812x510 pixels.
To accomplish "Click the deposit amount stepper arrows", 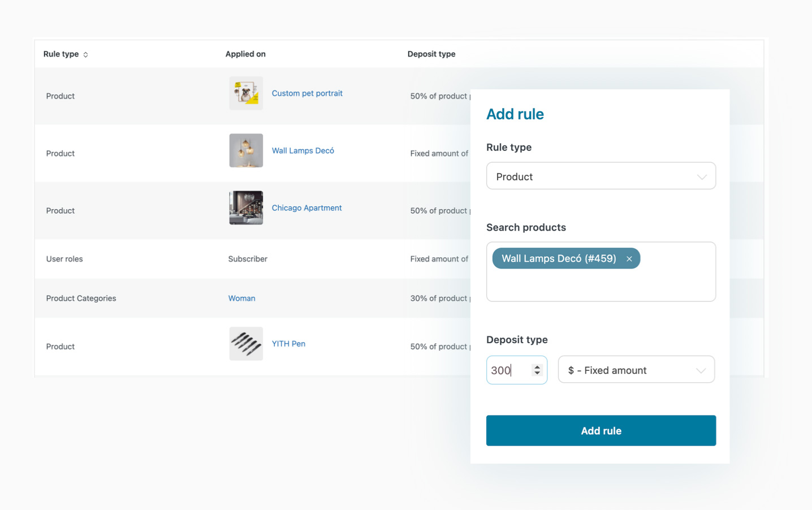I will pos(537,370).
